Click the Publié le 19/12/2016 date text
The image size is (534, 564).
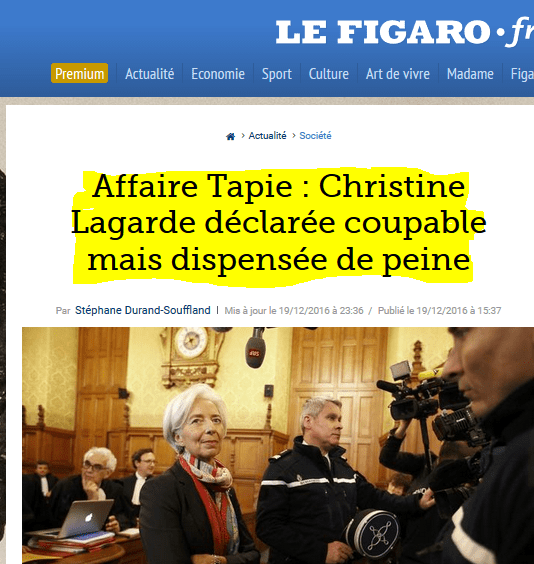(439, 310)
